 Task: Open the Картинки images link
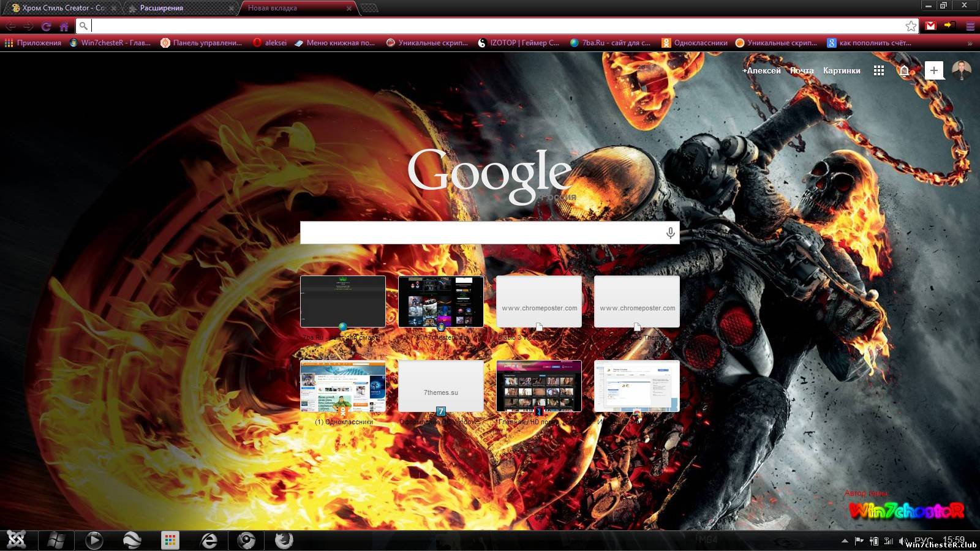[x=842, y=70]
